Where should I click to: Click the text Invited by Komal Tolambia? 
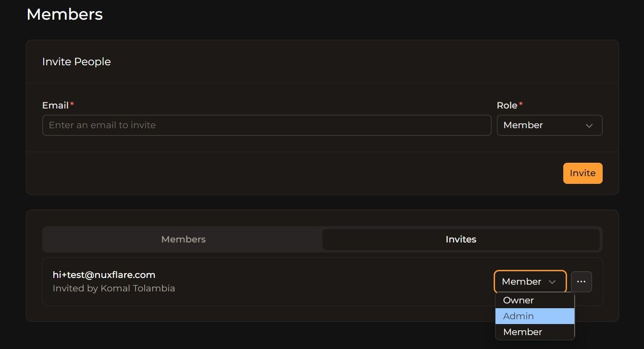[114, 288]
